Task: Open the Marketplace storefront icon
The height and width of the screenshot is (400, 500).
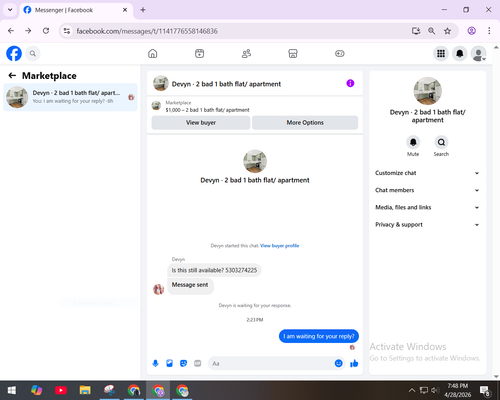Action: [x=293, y=53]
